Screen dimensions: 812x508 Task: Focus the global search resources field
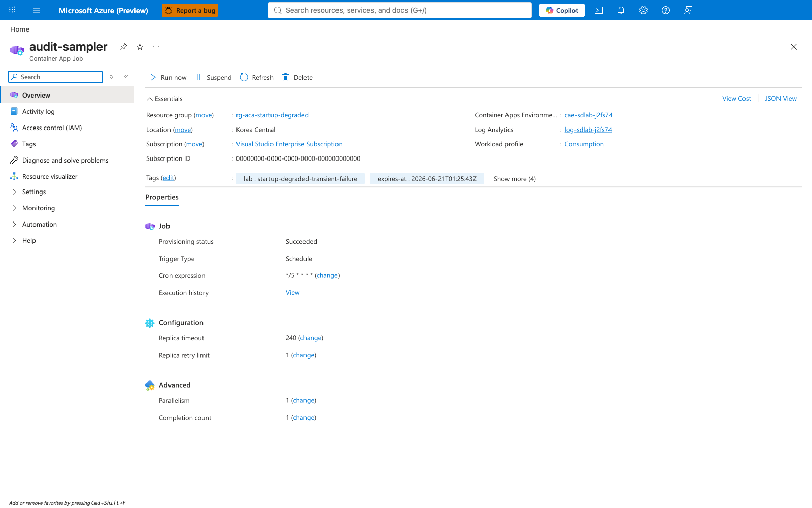400,10
